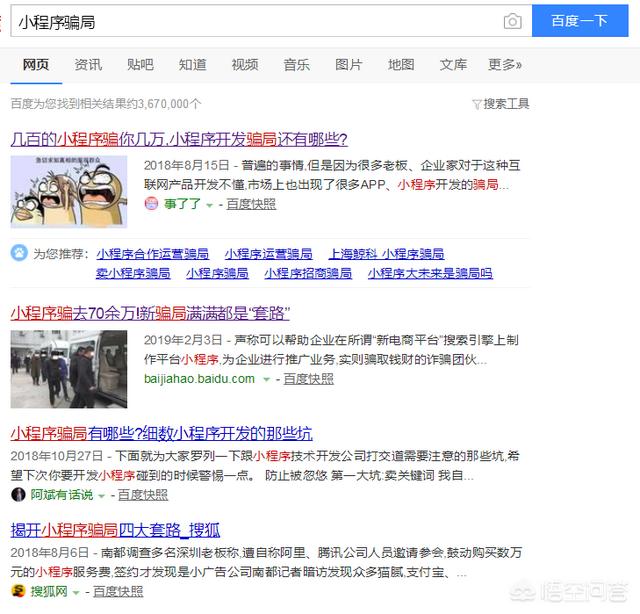The width and height of the screenshot is (640, 614).
Task: Click the 阿斌有话说 source name
Action: [x=62, y=495]
